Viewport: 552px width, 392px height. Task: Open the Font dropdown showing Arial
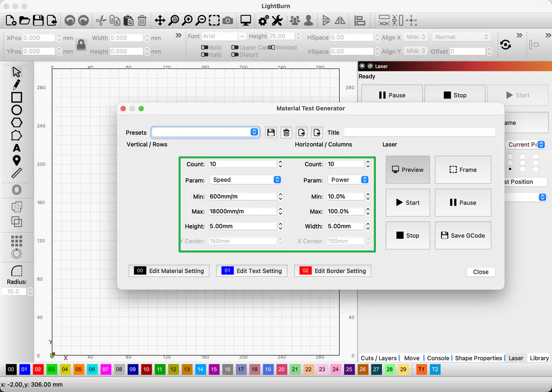pyautogui.click(x=223, y=36)
